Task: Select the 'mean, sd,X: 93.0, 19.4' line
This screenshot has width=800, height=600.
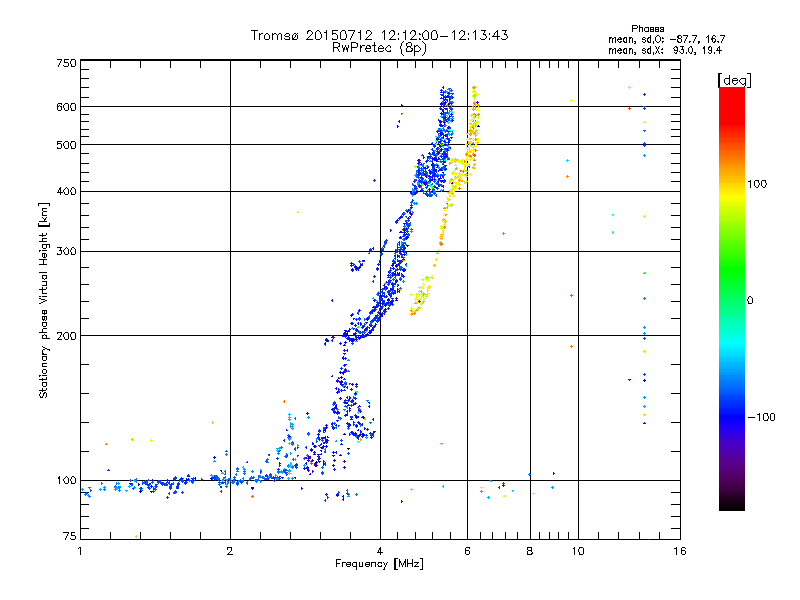Action: click(665, 50)
